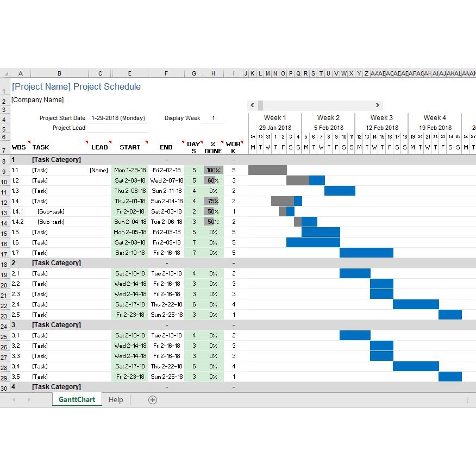476x476 pixels.
Task: Click the next sheet navigation arrow
Action: pos(29,400)
